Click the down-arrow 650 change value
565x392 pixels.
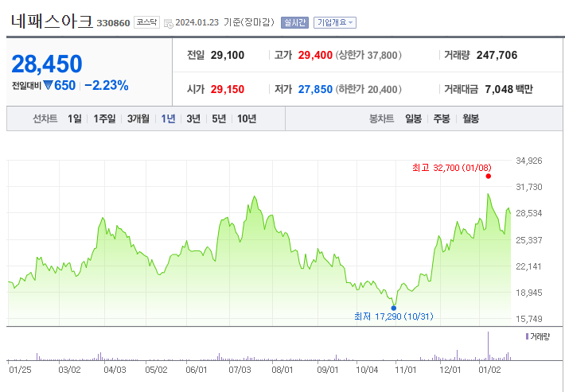(x=60, y=85)
